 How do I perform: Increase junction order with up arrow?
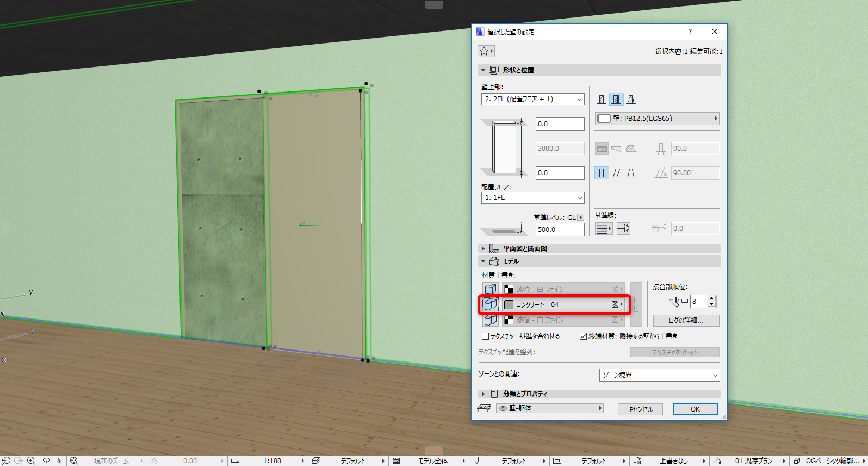pyautogui.click(x=711, y=298)
